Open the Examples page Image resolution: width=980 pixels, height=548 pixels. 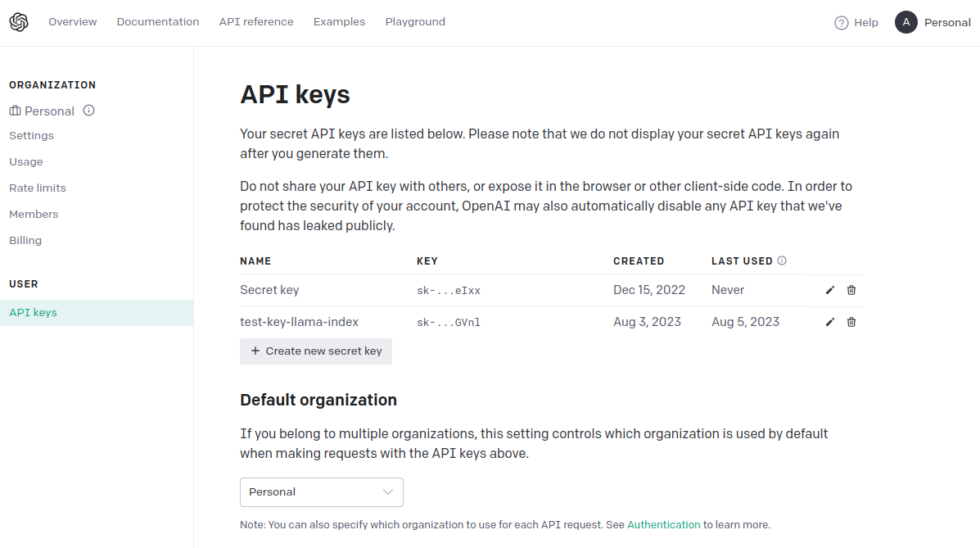(340, 22)
